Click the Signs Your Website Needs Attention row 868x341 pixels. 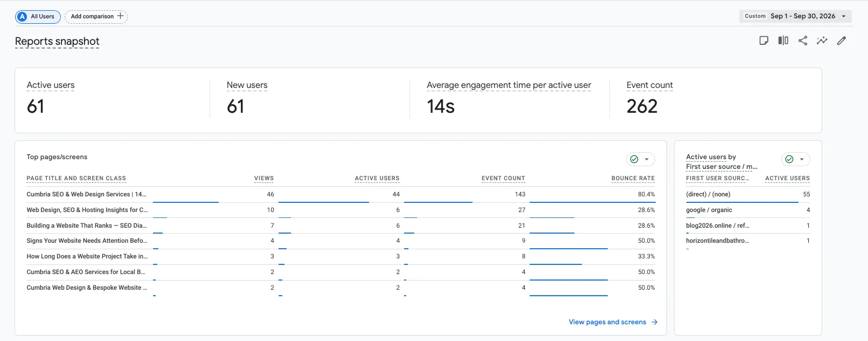point(341,241)
